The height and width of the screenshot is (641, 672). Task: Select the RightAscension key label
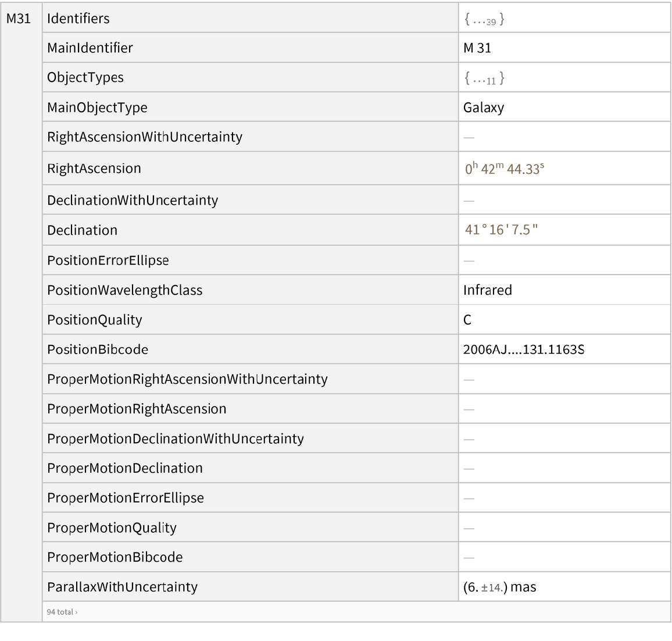pos(94,169)
